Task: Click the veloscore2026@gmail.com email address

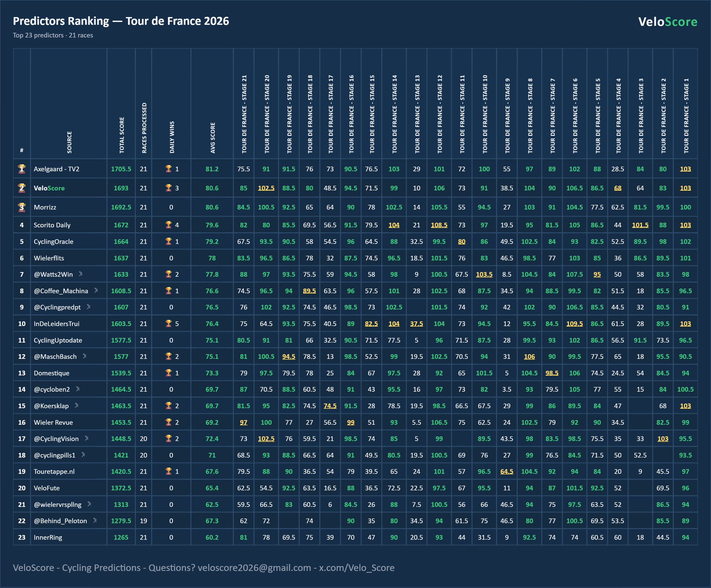Action: 254,568
